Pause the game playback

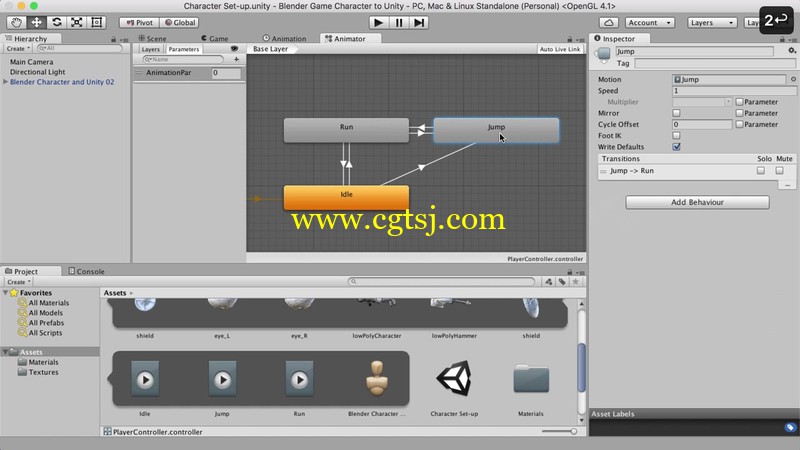(x=399, y=22)
